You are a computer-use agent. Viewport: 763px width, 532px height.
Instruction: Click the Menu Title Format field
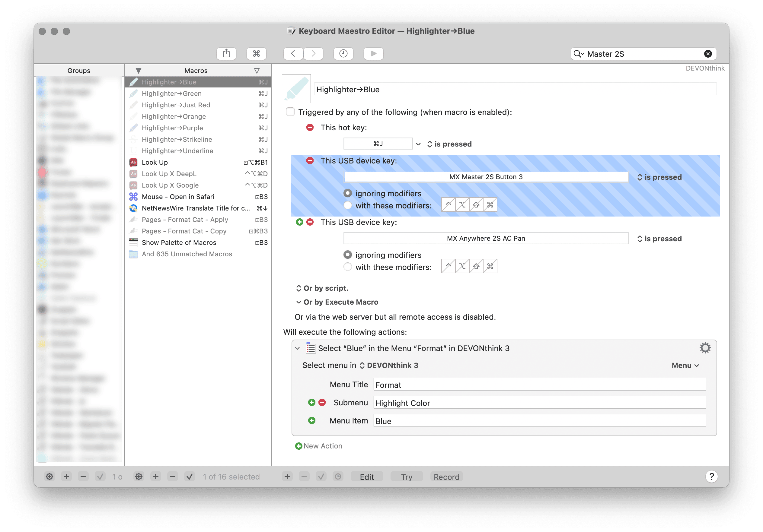[x=539, y=385]
